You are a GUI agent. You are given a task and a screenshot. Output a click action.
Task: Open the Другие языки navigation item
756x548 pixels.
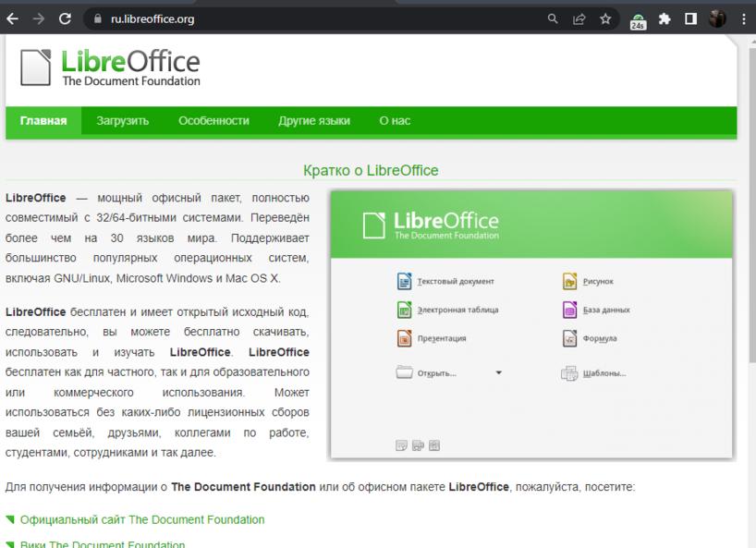tap(314, 120)
